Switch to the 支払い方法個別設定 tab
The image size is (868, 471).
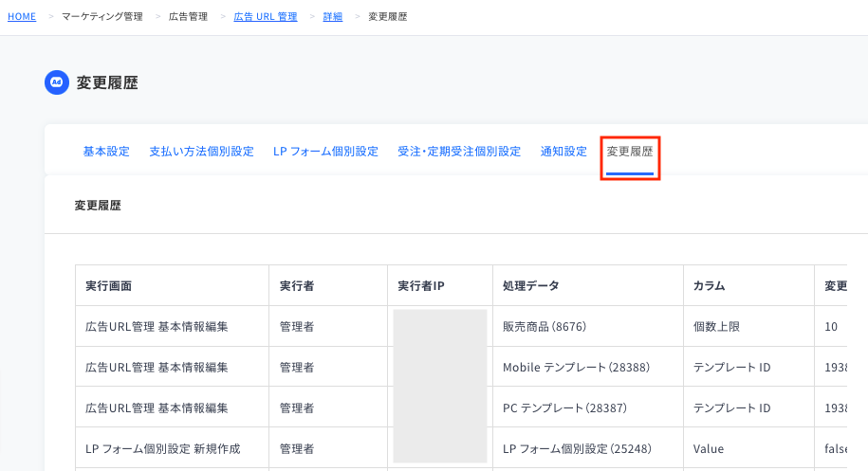[x=201, y=151]
